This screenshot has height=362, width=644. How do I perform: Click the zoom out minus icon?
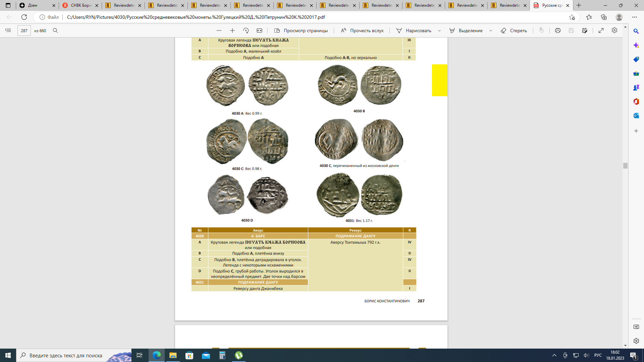click(x=219, y=31)
